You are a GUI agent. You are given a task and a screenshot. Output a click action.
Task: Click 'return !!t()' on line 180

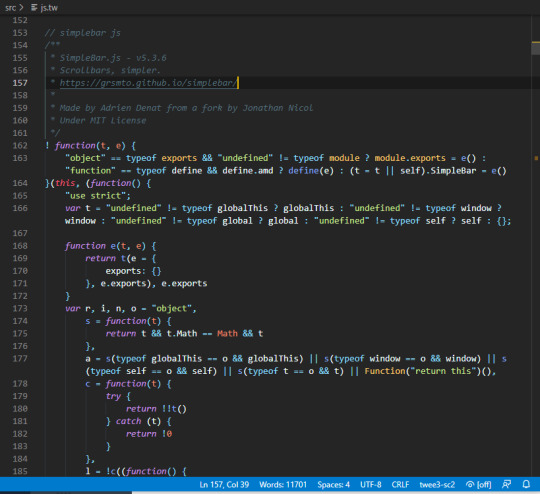pyautogui.click(x=156, y=409)
